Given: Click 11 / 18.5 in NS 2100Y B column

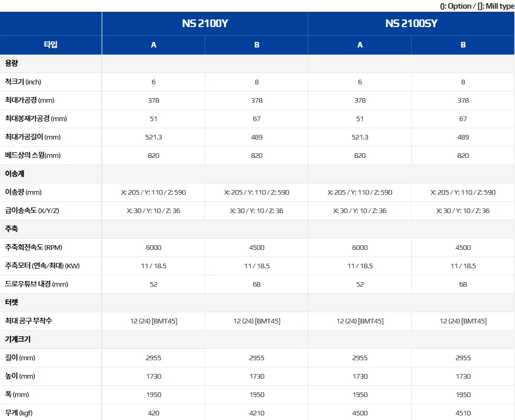Looking at the screenshot, I should pyautogui.click(x=257, y=266).
